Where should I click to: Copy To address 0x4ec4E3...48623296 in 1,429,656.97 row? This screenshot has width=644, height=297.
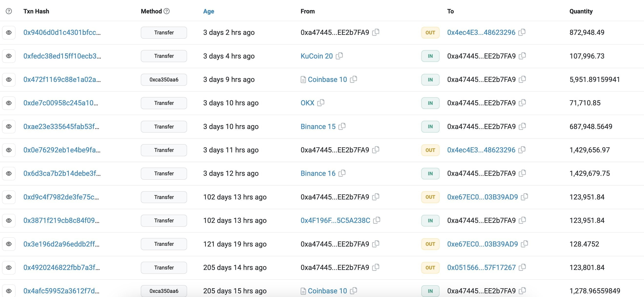(522, 150)
